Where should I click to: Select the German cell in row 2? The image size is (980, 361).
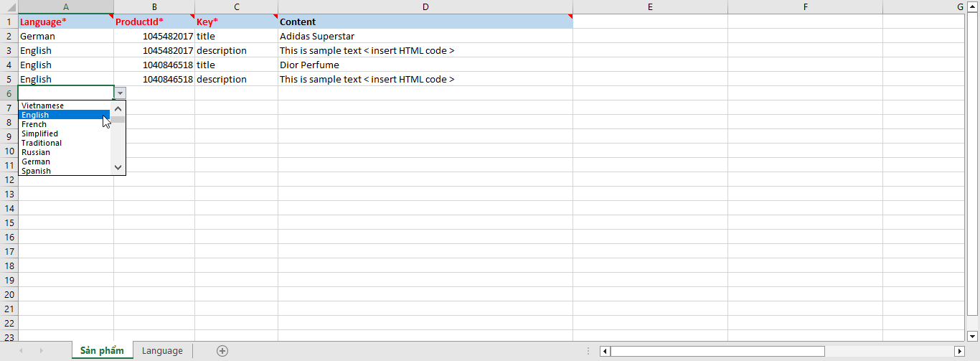(x=65, y=36)
